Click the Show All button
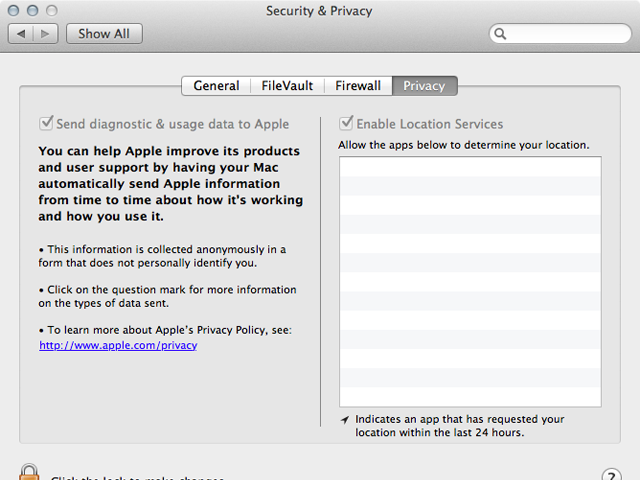 [x=104, y=33]
